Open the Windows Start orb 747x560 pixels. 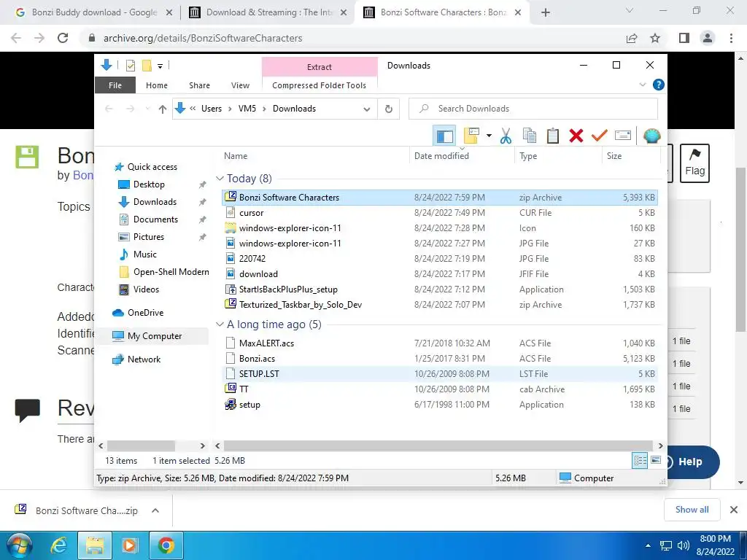coord(19,545)
